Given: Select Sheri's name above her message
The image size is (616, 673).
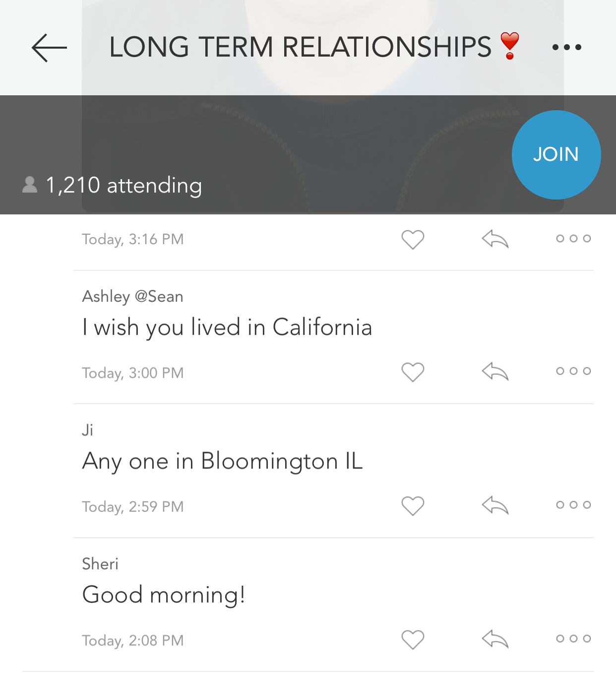Looking at the screenshot, I should (x=100, y=564).
